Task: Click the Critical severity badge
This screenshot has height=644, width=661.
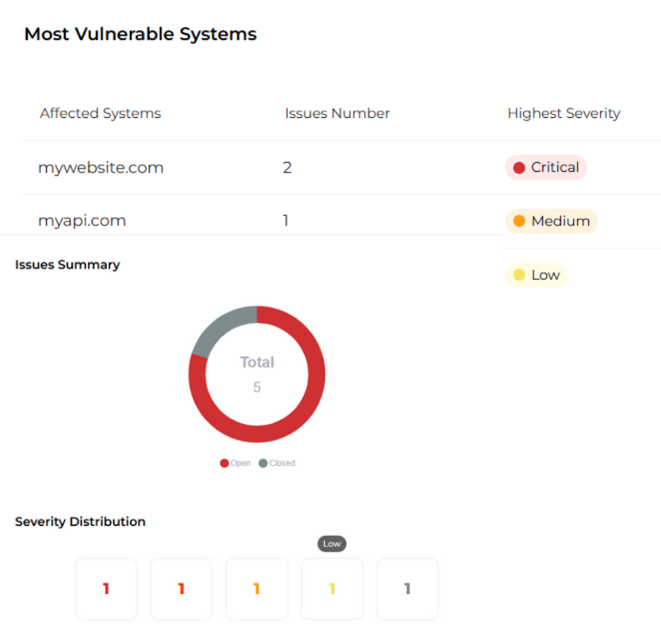Action: pos(546,168)
